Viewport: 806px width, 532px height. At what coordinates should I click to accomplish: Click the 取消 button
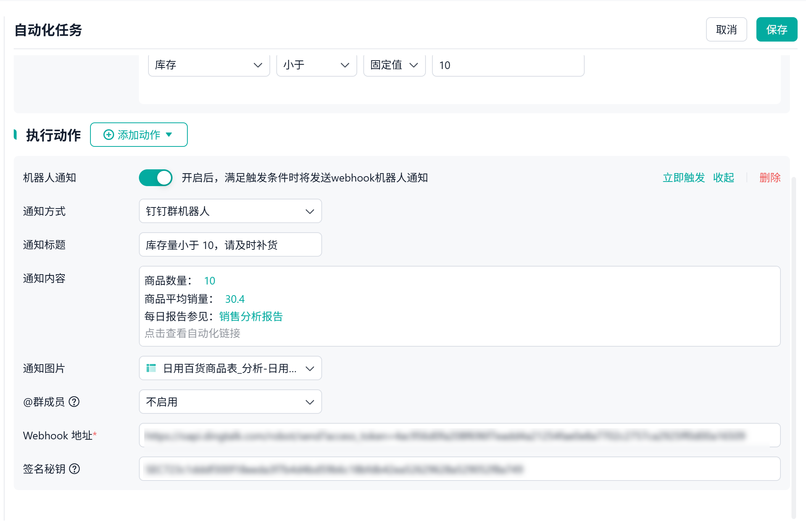pos(726,29)
